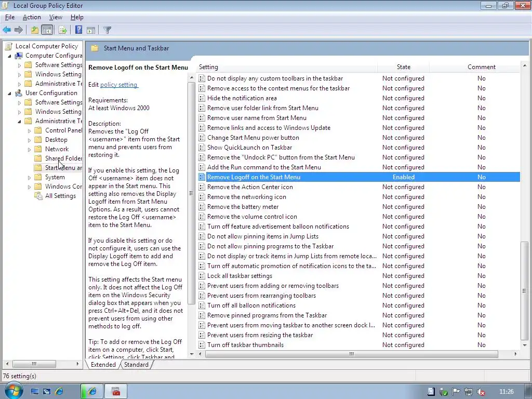
Task: Open the Help toolbar icon
Action: (79, 30)
